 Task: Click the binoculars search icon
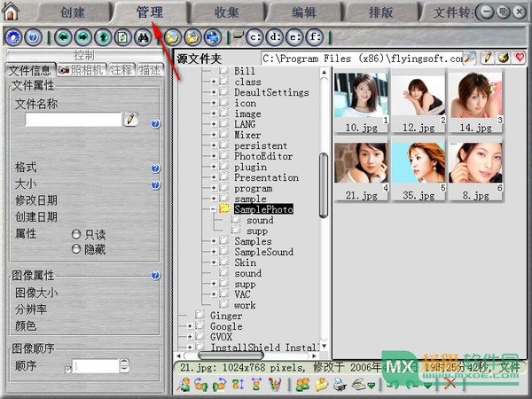tap(141, 38)
